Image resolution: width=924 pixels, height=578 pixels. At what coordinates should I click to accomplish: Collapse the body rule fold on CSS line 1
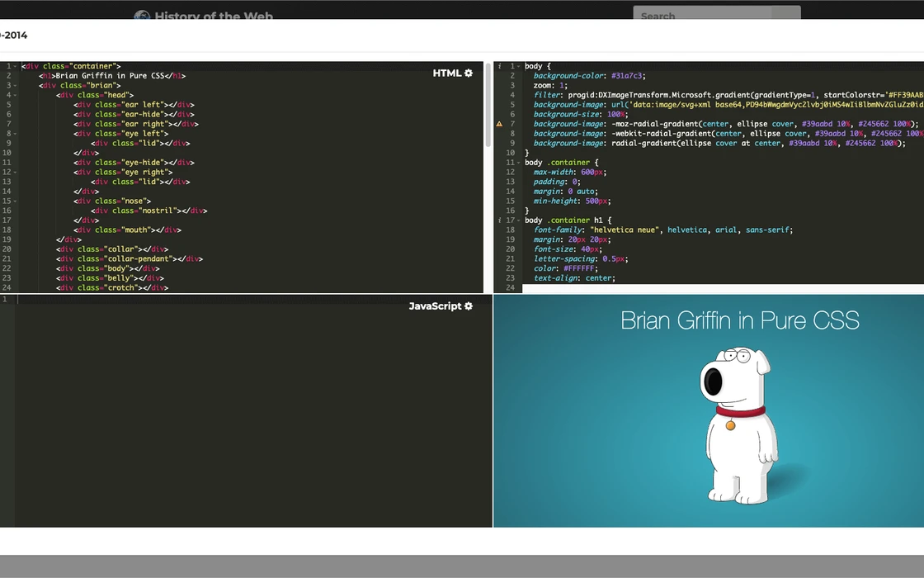(519, 66)
